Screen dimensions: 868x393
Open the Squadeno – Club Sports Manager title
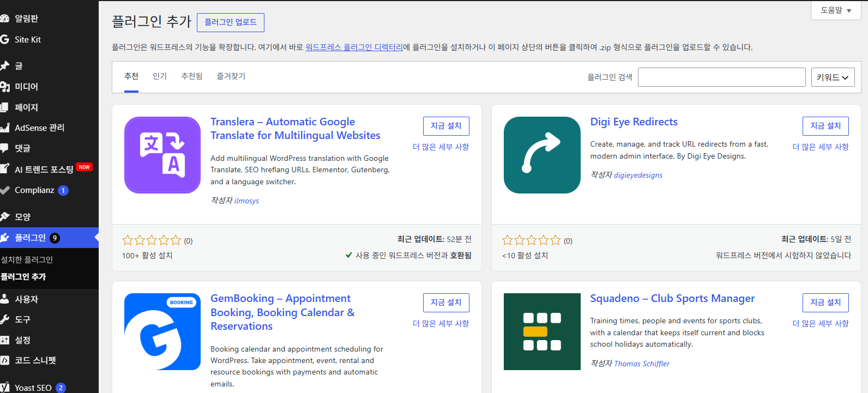[x=672, y=299]
